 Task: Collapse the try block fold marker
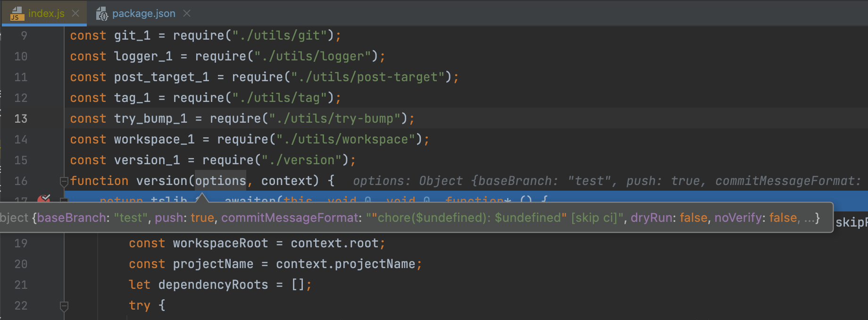tap(64, 306)
